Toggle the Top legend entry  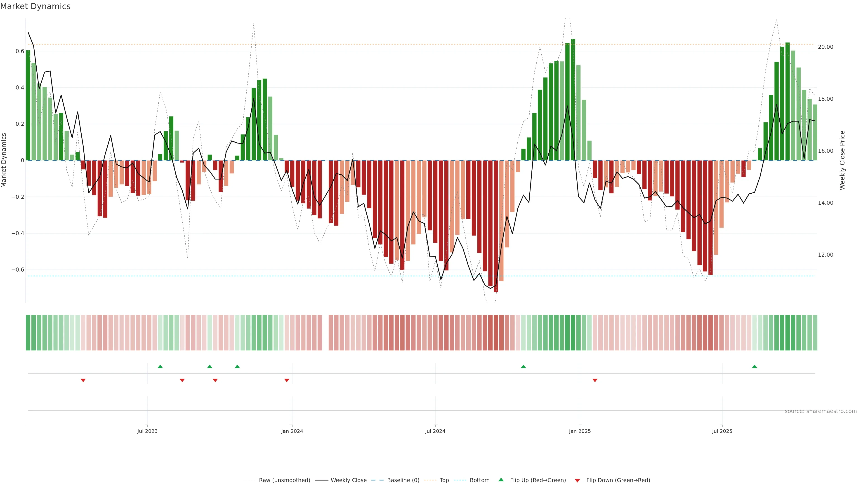(444, 480)
